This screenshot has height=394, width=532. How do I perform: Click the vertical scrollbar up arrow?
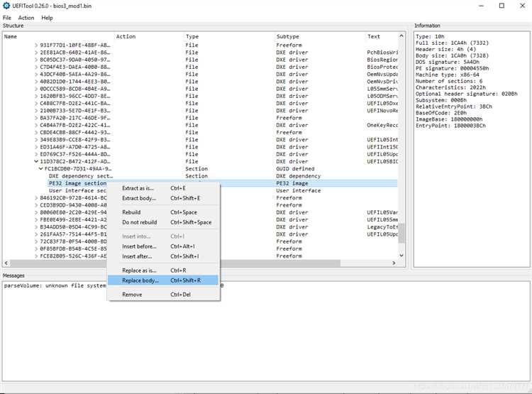[401, 35]
